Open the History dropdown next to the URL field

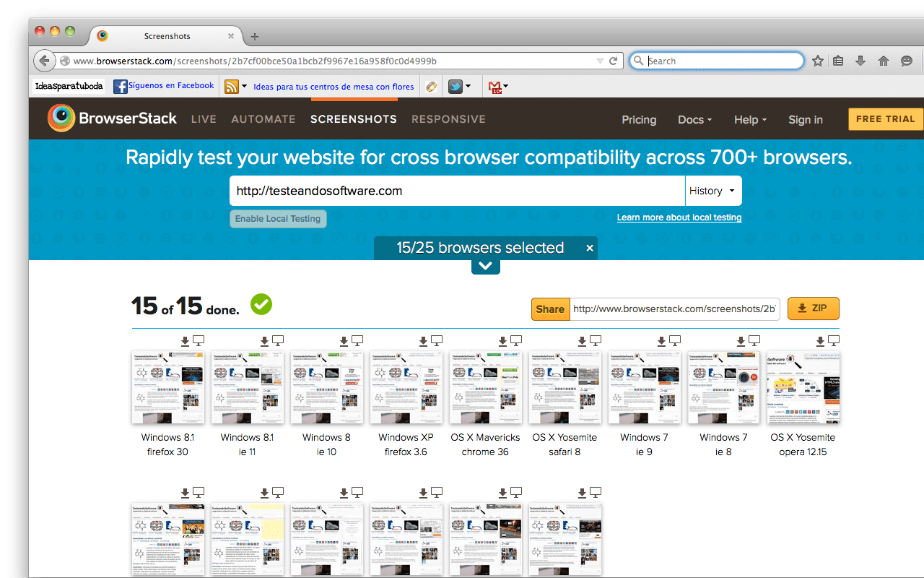click(712, 191)
